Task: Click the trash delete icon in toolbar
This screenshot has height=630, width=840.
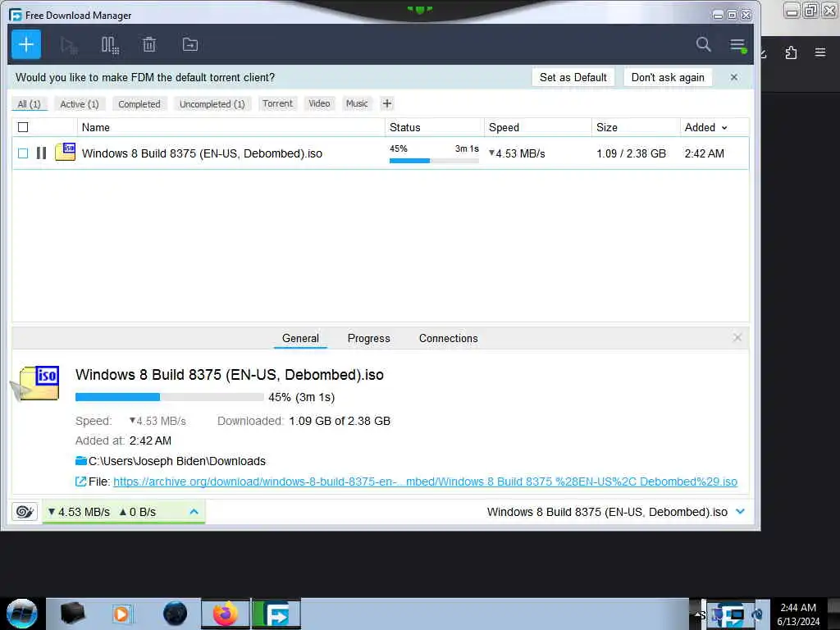Action: 149,44
